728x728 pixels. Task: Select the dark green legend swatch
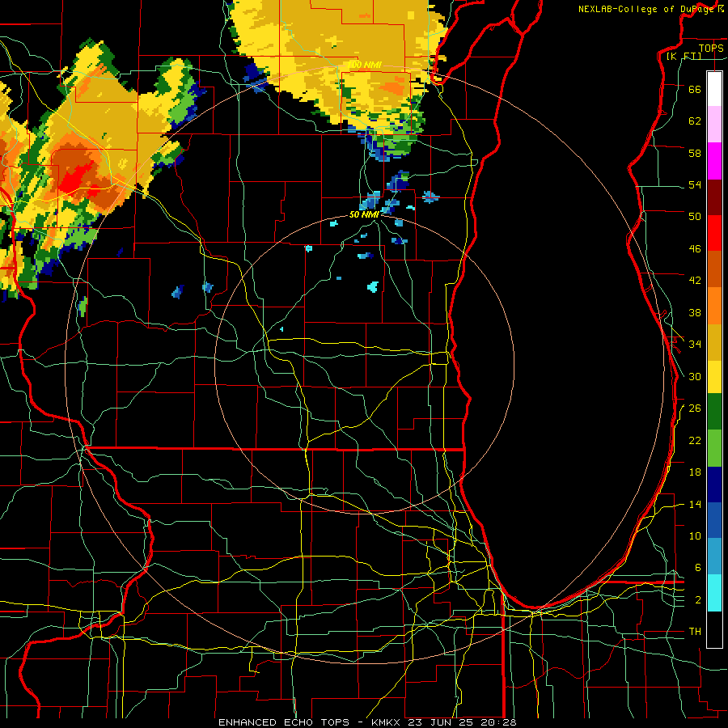pos(714,412)
